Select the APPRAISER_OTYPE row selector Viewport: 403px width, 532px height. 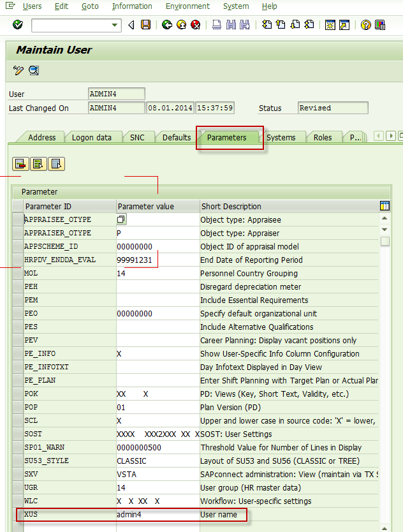click(18, 233)
